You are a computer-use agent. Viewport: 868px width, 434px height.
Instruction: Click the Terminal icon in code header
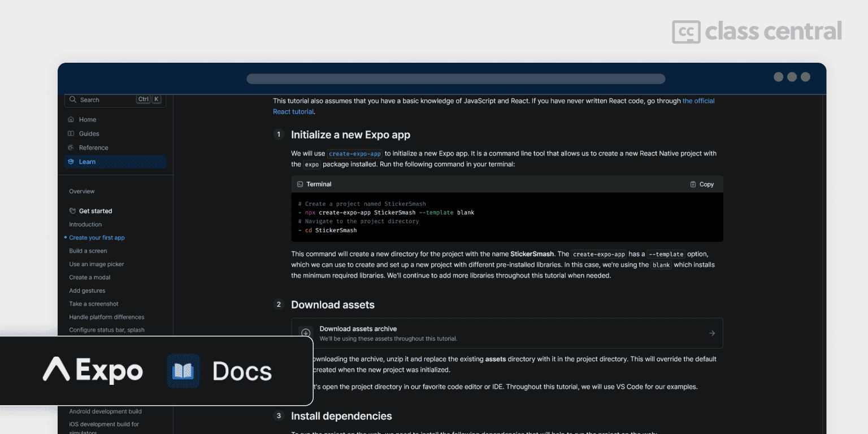pyautogui.click(x=300, y=184)
